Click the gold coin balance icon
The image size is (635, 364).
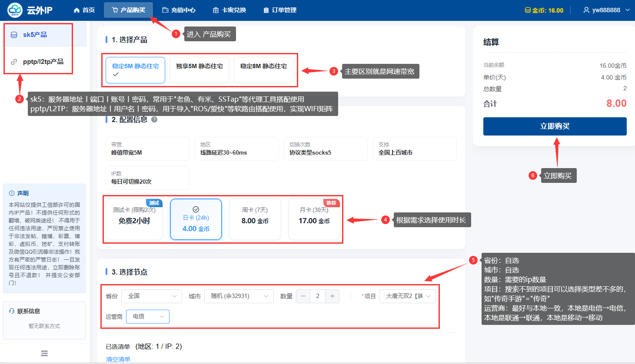click(x=528, y=10)
